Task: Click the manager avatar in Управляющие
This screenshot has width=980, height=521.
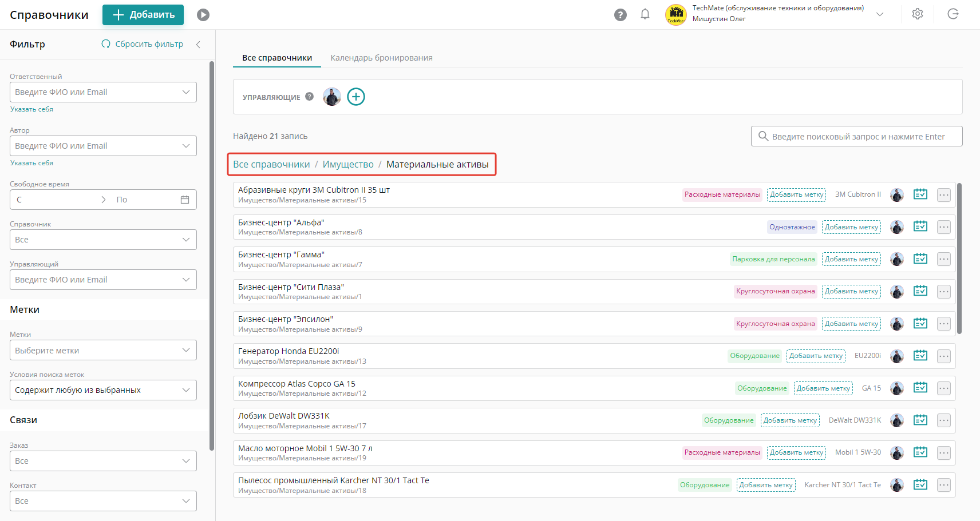Action: pos(332,97)
